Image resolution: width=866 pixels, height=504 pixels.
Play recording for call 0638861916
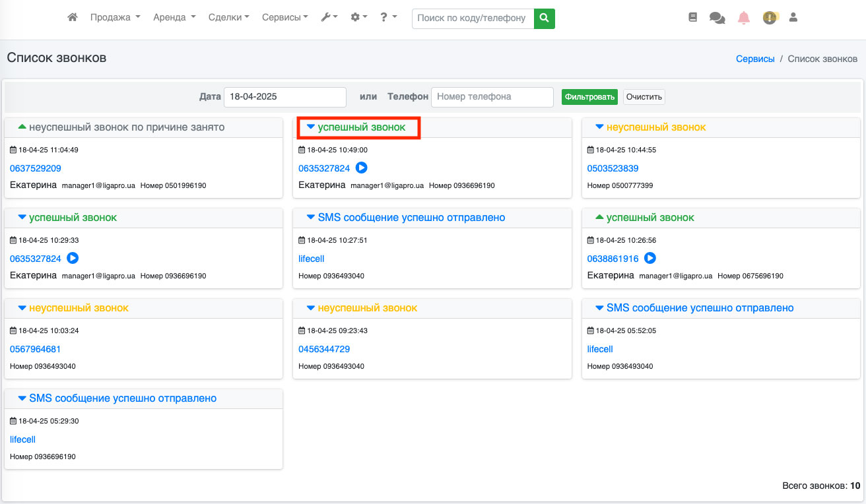pos(650,259)
